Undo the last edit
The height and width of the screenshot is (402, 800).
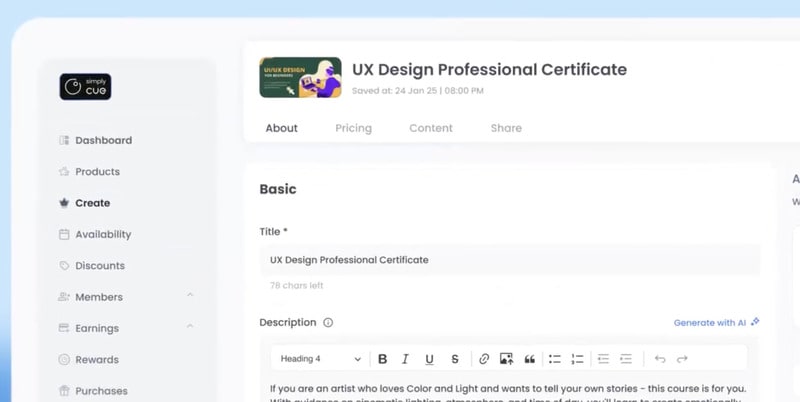[659, 359]
